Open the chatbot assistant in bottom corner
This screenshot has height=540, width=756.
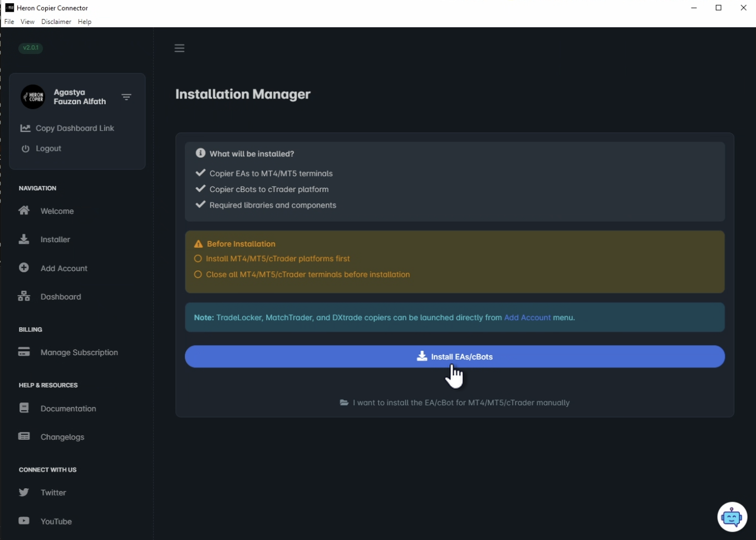tap(732, 517)
